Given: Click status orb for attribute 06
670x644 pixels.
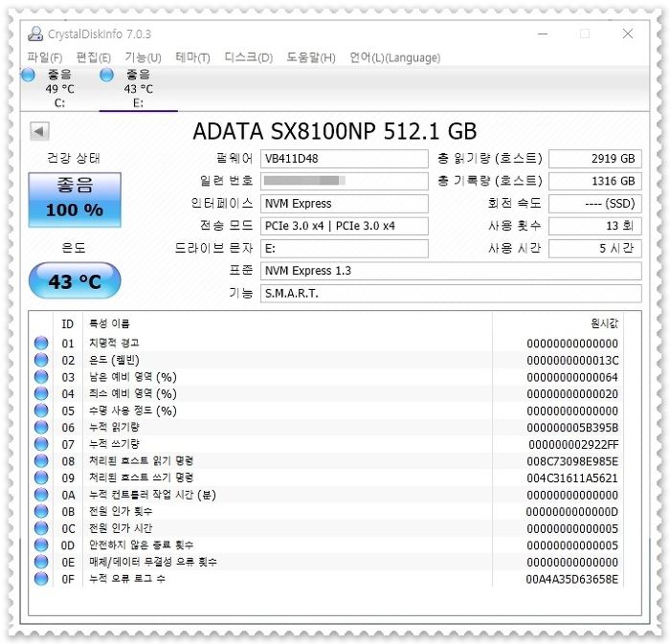Looking at the screenshot, I should pyautogui.click(x=41, y=427).
